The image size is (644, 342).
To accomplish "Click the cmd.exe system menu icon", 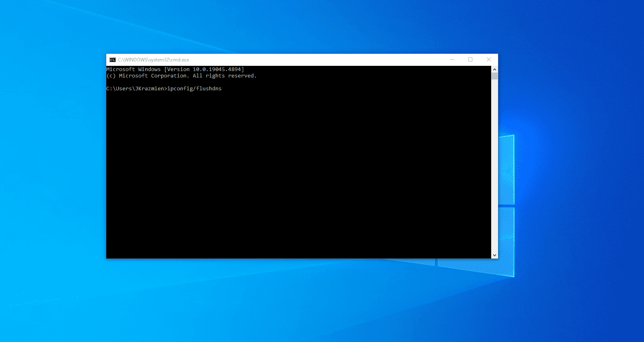I will [113, 60].
